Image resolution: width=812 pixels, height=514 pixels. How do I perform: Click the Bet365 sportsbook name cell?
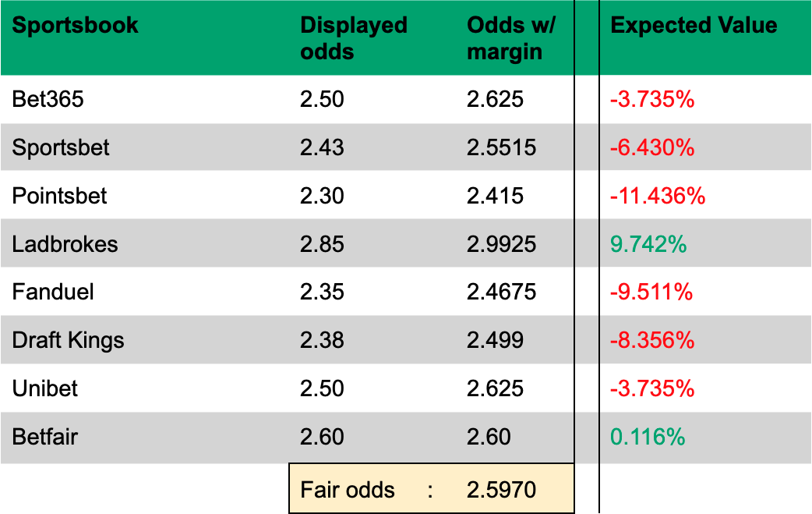(x=48, y=99)
